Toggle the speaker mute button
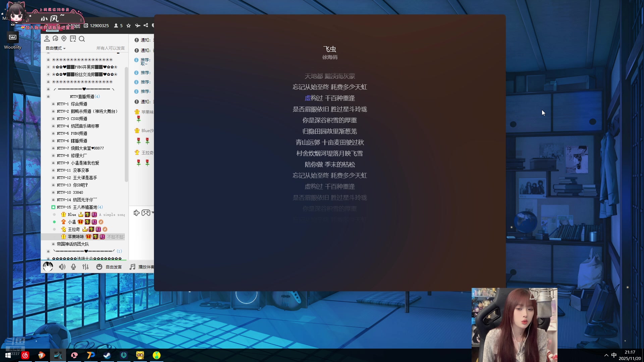 [62, 267]
